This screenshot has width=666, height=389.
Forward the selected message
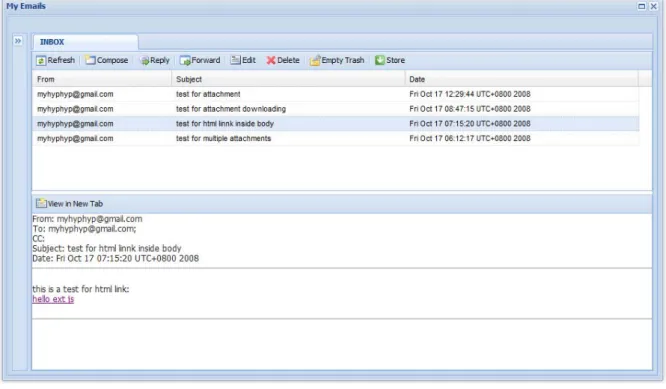[x=200, y=60]
